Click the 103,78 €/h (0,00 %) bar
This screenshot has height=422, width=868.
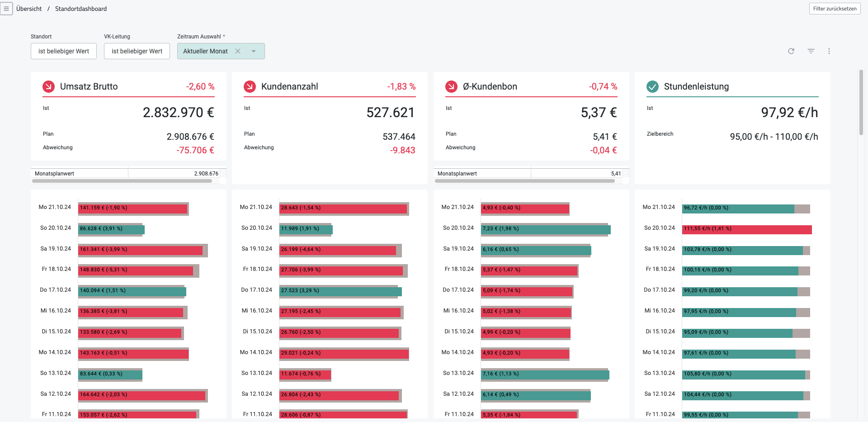click(x=743, y=250)
